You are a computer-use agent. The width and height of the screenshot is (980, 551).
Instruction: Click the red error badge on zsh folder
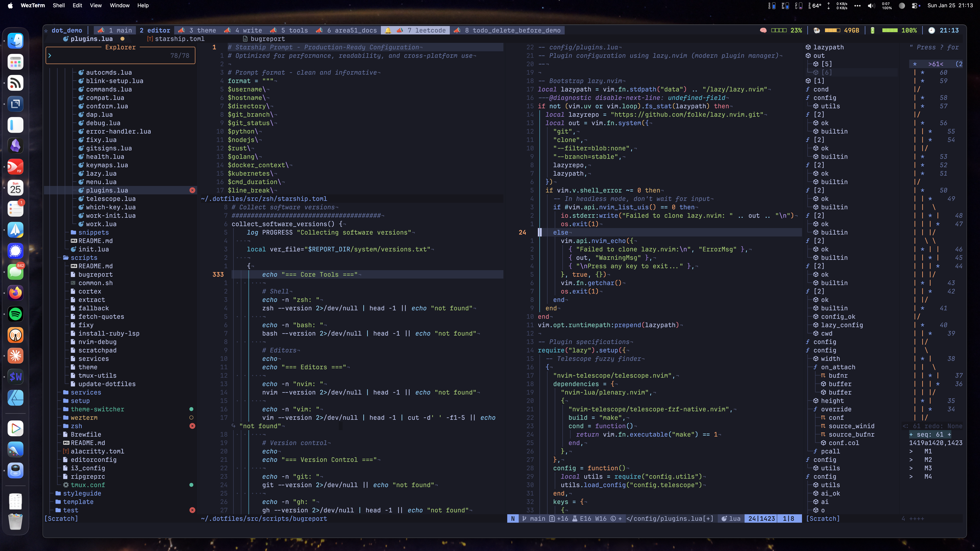(x=193, y=426)
